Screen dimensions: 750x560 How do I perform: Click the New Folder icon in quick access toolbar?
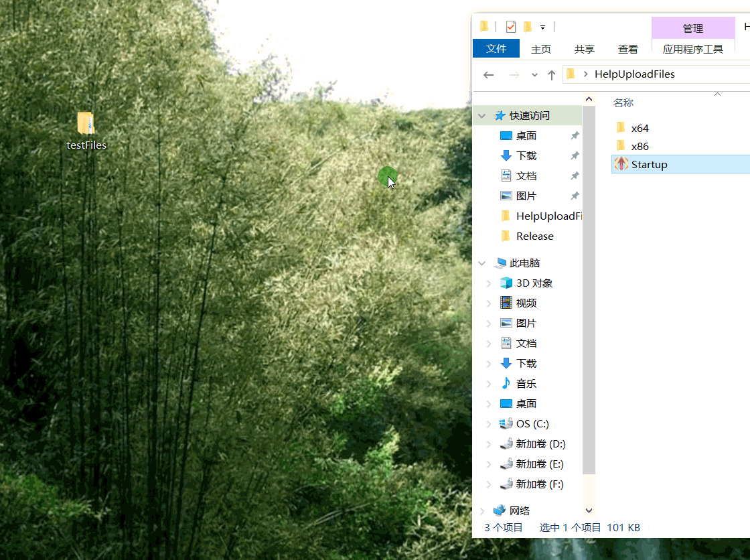click(x=528, y=27)
